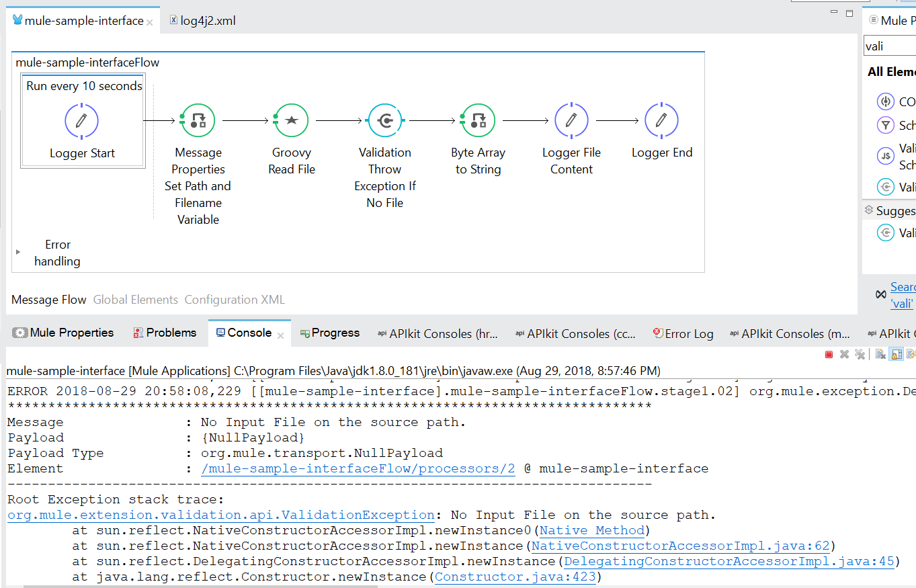Select the Logger Start node icon

coord(81,121)
